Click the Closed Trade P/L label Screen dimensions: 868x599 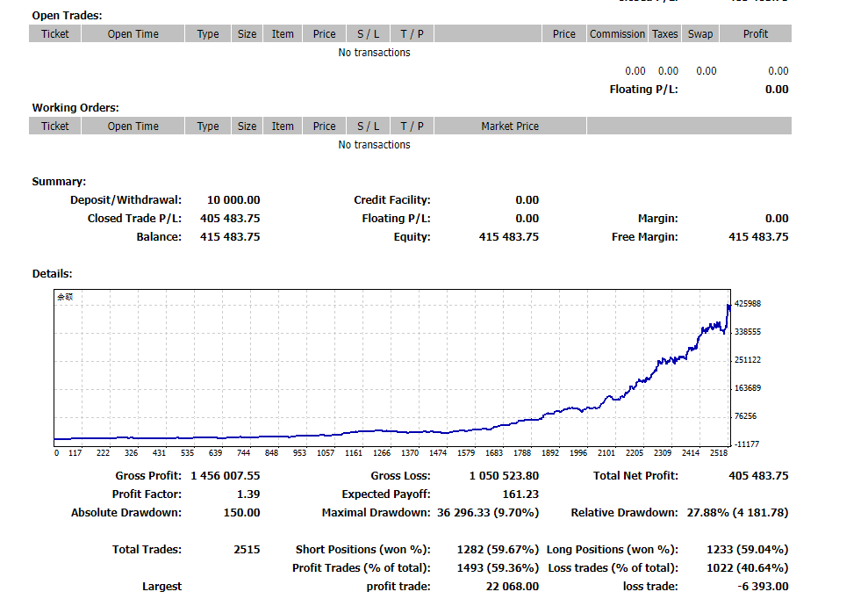click(x=134, y=218)
